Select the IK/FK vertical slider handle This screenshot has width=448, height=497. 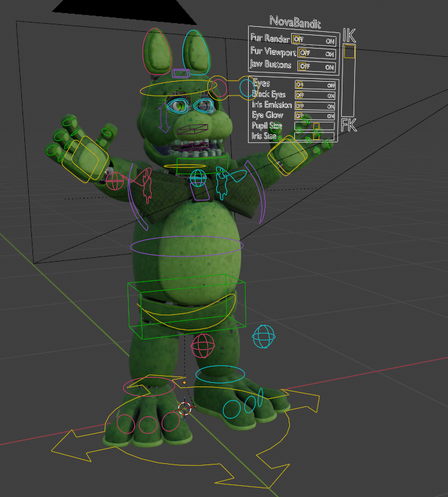pyautogui.click(x=349, y=51)
